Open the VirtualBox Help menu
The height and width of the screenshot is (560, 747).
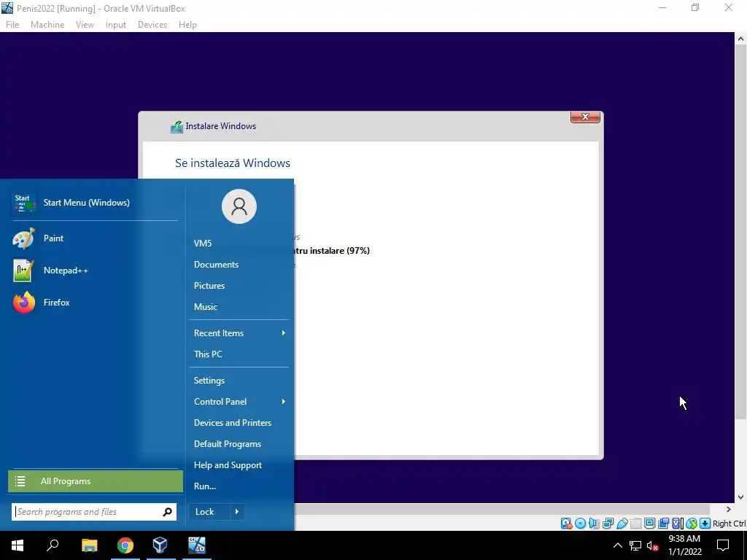187,25
